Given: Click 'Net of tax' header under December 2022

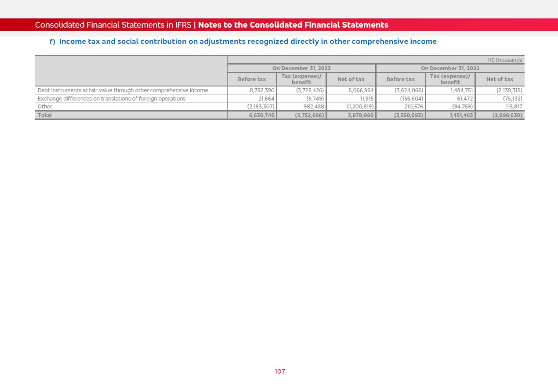Looking at the screenshot, I should [500, 79].
